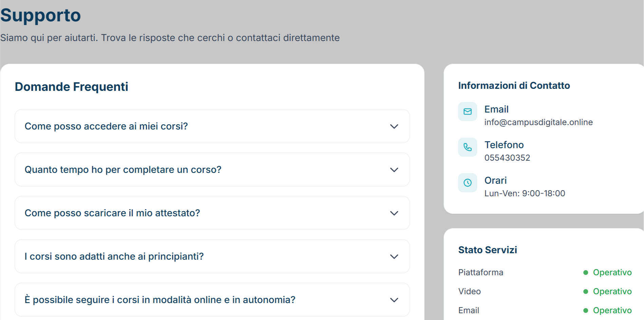Click the 'Stato Servizi' heading

(x=488, y=250)
